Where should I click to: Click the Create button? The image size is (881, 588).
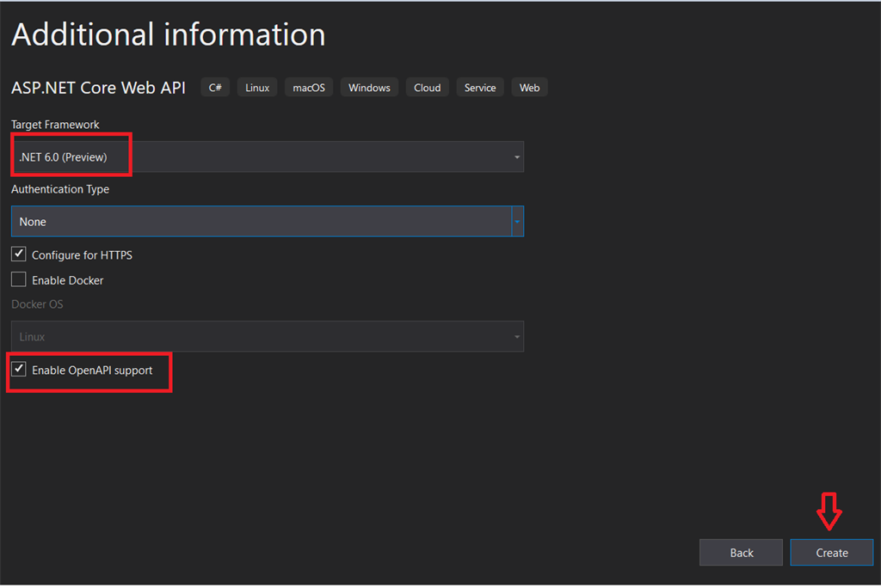pos(832,553)
